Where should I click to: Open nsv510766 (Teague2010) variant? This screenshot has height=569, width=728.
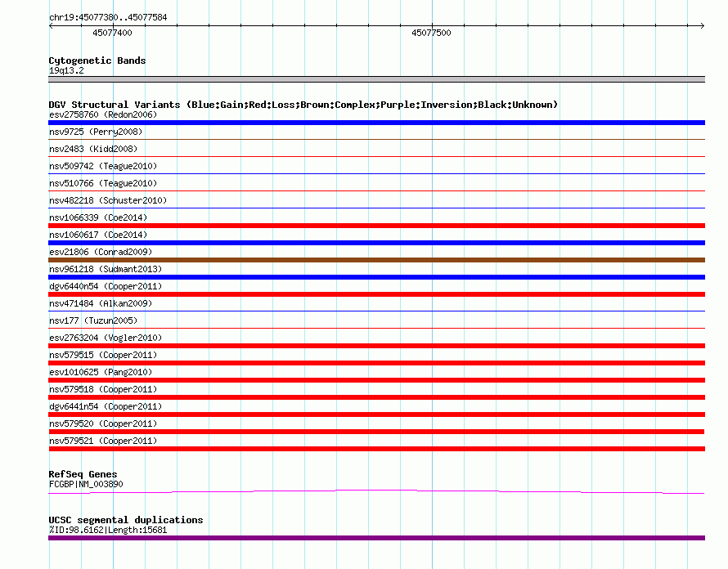103,183
